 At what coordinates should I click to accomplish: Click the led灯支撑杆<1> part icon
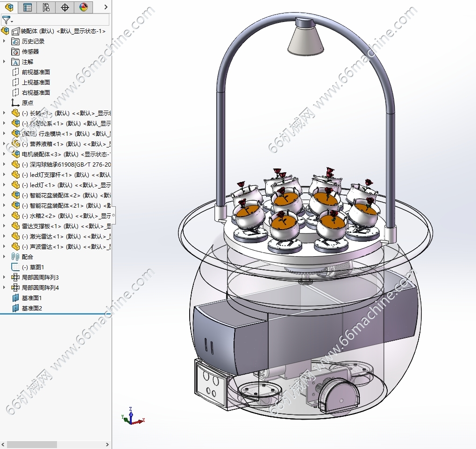(15, 175)
